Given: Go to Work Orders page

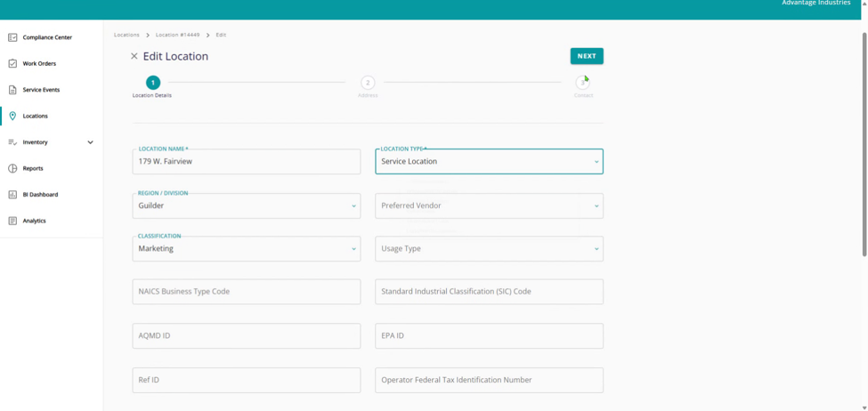Looking at the screenshot, I should pos(39,64).
